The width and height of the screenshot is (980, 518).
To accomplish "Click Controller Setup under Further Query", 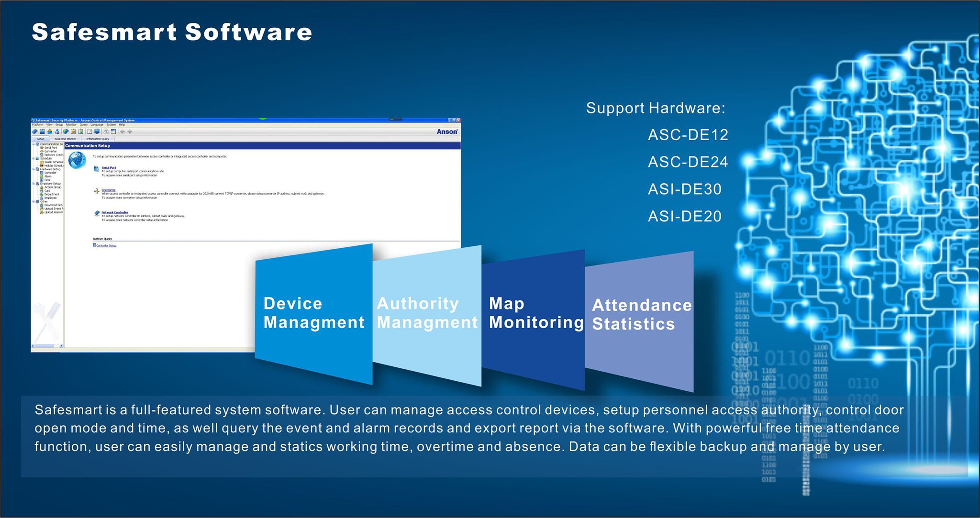I will (106, 245).
